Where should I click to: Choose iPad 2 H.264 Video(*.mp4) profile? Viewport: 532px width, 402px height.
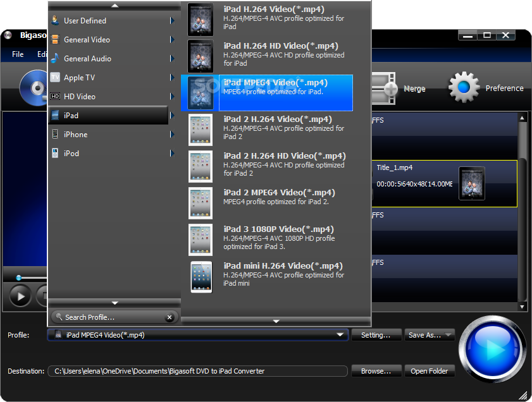point(268,130)
